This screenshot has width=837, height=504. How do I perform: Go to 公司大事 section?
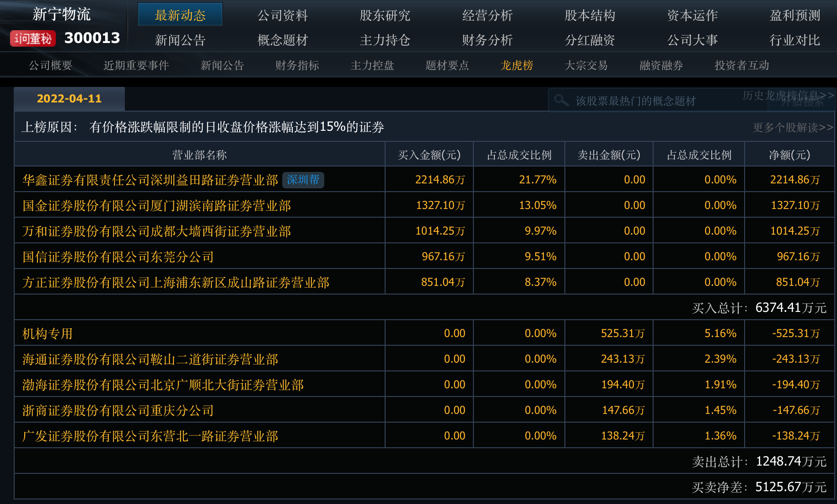[692, 40]
